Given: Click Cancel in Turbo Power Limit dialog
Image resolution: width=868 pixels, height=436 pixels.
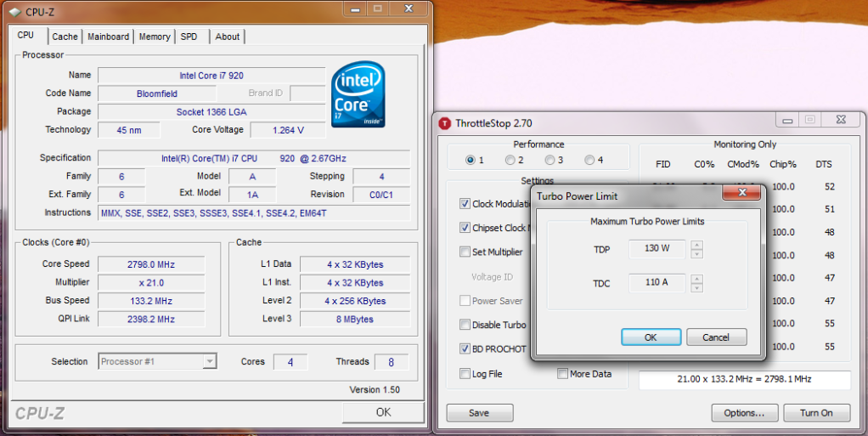Looking at the screenshot, I should (716, 337).
